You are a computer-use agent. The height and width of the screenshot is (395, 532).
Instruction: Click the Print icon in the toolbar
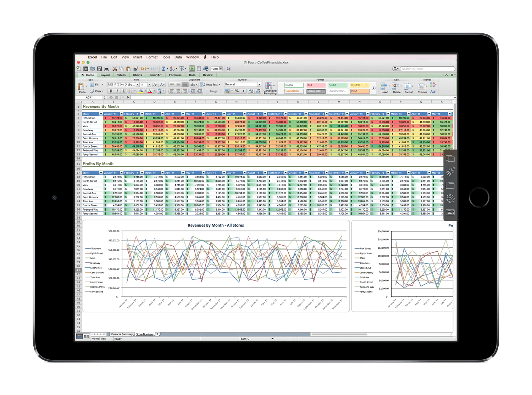coord(106,69)
